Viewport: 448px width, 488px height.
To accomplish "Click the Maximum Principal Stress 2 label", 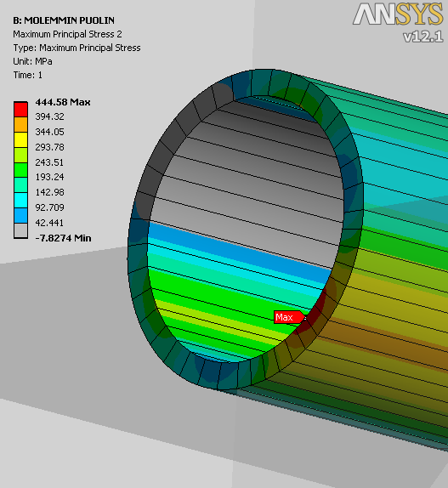I will pos(67,34).
